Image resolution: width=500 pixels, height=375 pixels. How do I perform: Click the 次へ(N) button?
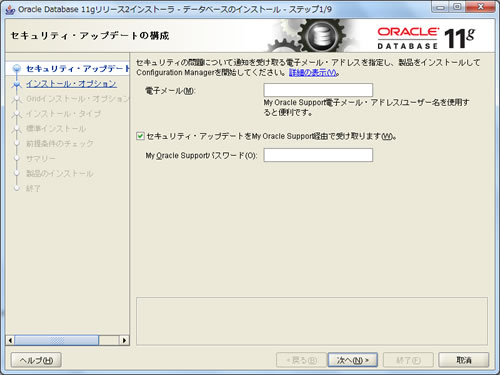(353, 360)
